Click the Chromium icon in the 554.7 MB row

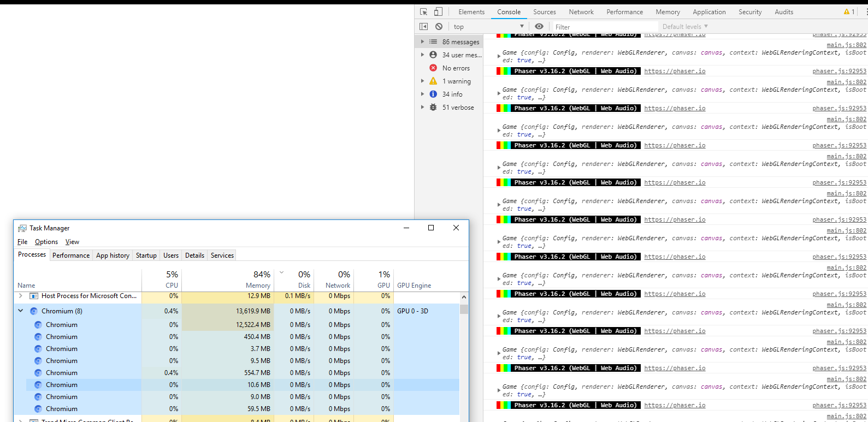(38, 373)
